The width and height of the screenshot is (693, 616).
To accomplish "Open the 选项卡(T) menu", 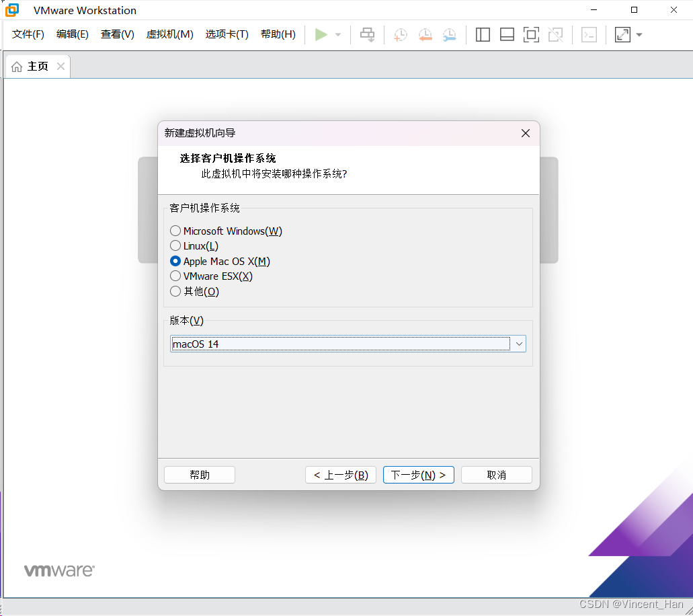I will click(227, 34).
